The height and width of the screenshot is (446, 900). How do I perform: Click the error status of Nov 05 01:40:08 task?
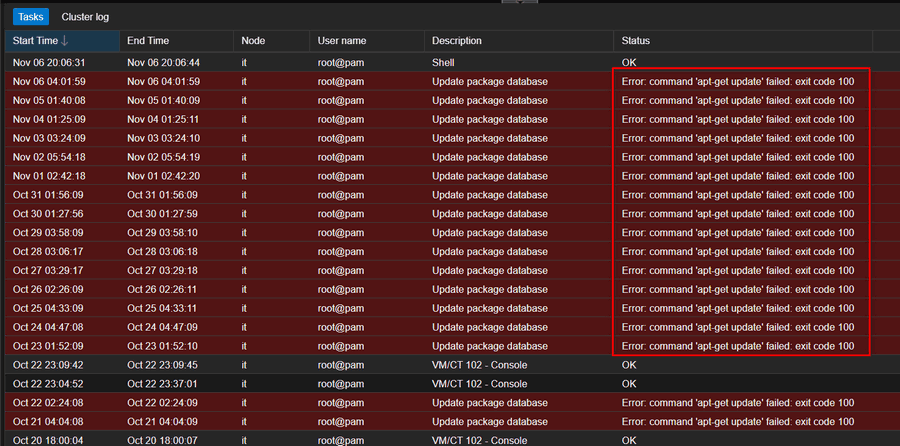[x=737, y=100]
